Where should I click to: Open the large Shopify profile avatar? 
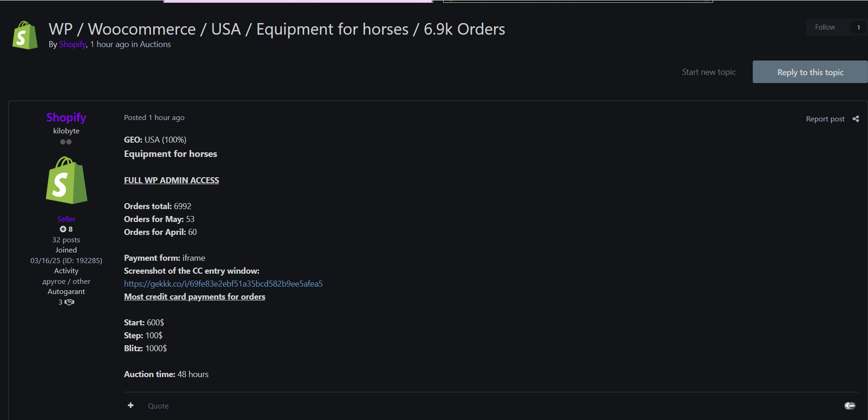tap(66, 180)
